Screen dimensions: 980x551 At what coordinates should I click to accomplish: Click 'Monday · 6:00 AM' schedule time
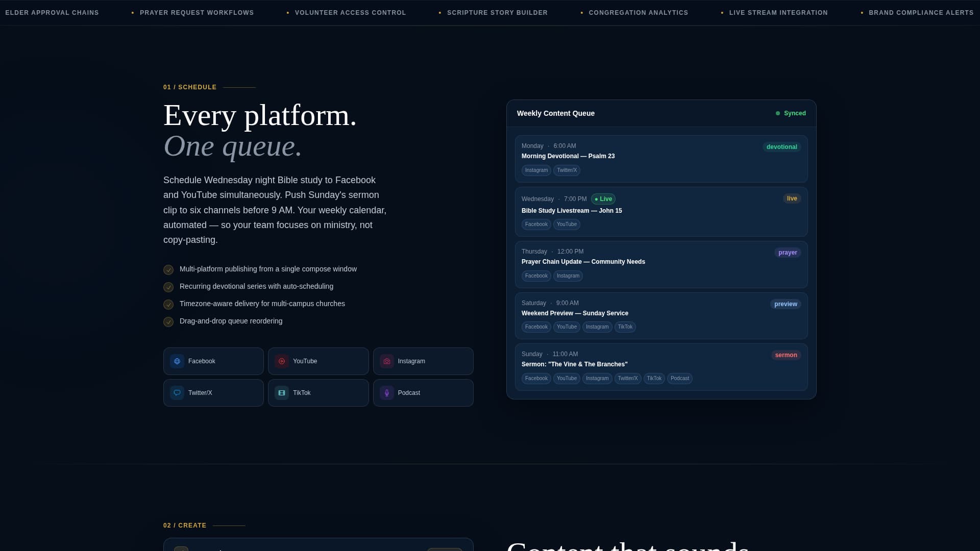pyautogui.click(x=549, y=146)
